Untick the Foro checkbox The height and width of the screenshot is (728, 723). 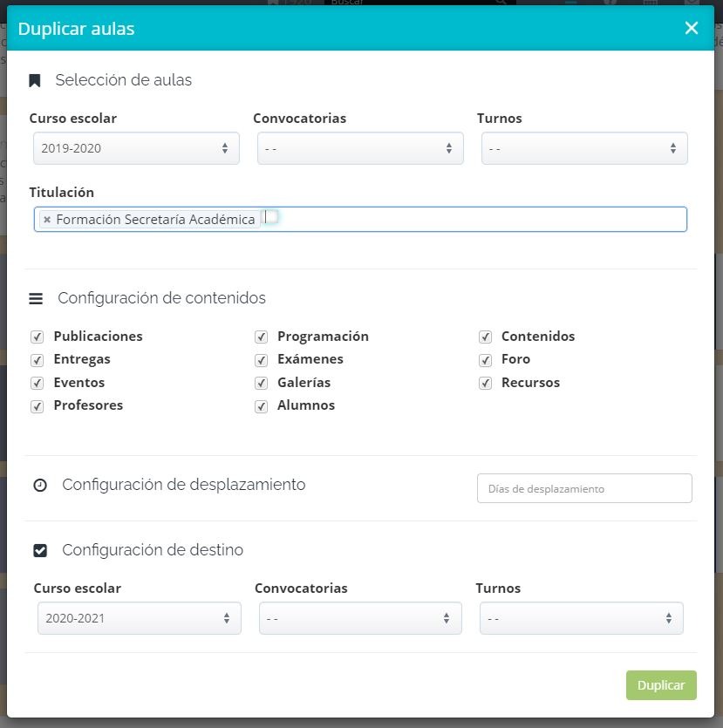[485, 360]
